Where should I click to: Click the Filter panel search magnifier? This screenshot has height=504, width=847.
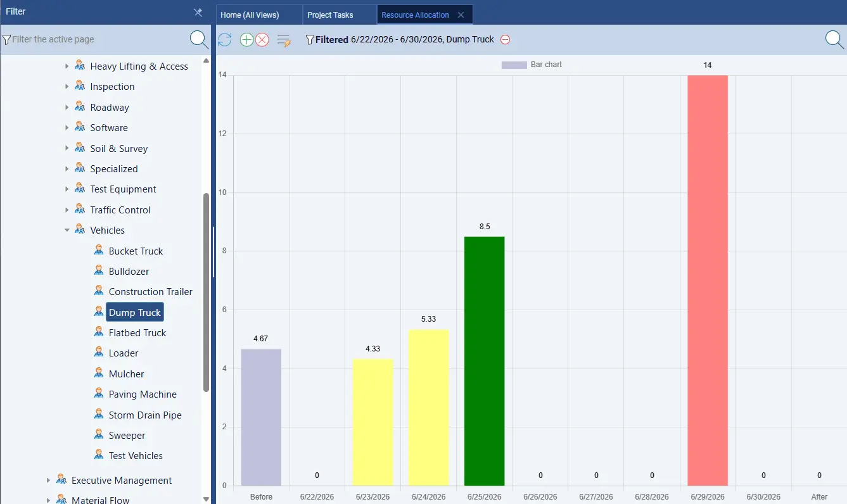(x=199, y=39)
